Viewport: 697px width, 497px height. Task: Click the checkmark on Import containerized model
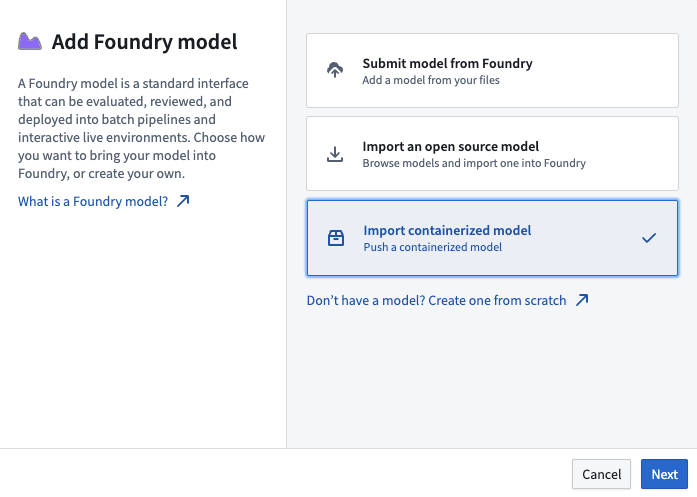tap(649, 238)
